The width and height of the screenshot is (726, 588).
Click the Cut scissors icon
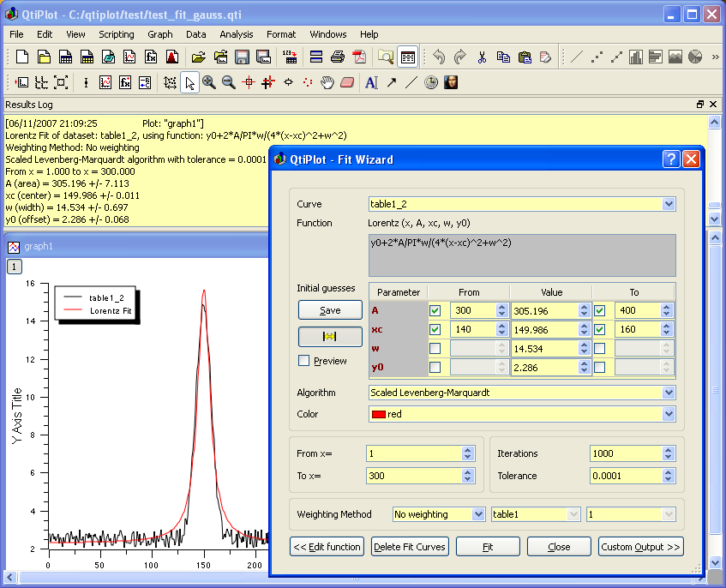point(482,57)
